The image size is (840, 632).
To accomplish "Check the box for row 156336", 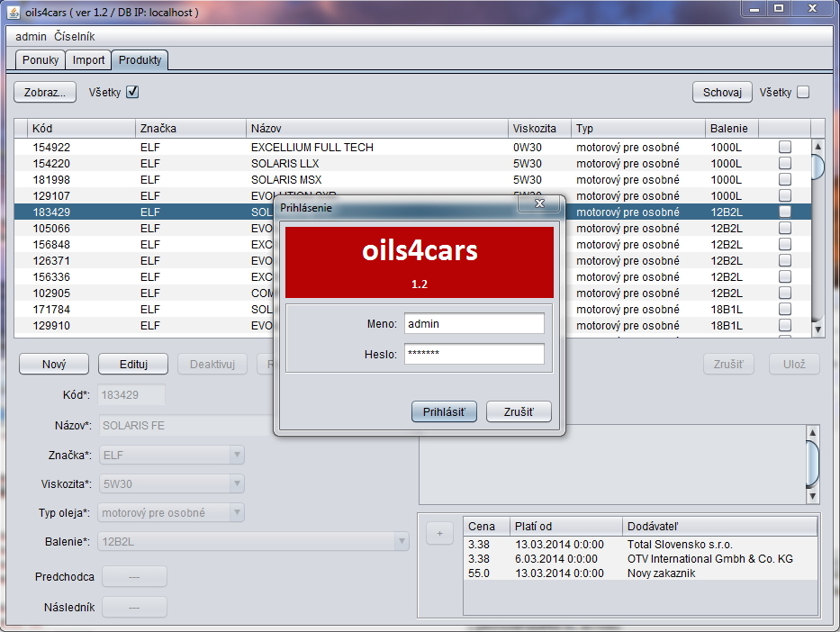I will 785,276.
